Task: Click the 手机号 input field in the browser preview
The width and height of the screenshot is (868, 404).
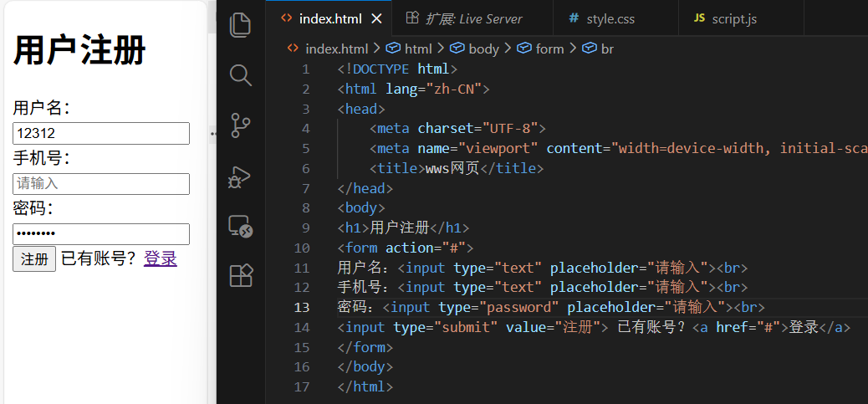Action: coord(101,184)
